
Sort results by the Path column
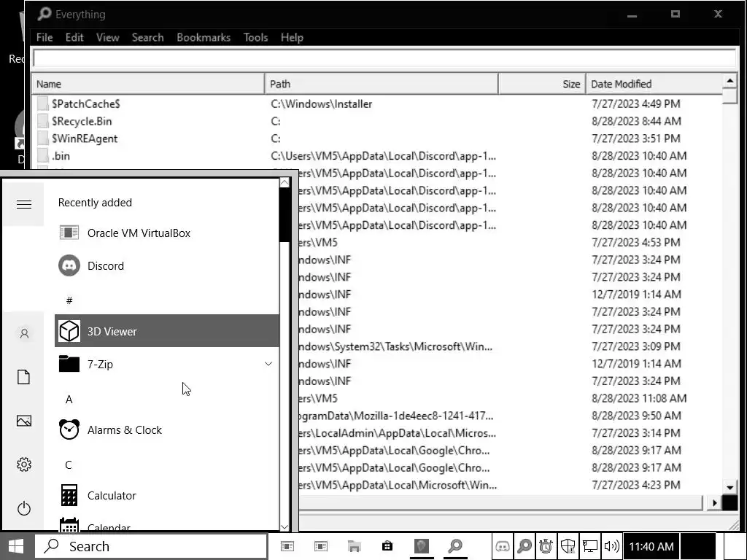tap(382, 84)
